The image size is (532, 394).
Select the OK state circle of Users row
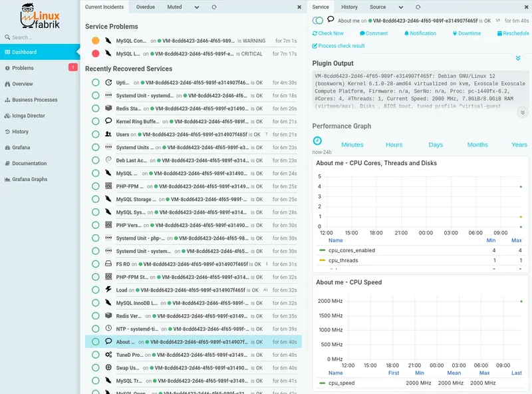coord(96,134)
